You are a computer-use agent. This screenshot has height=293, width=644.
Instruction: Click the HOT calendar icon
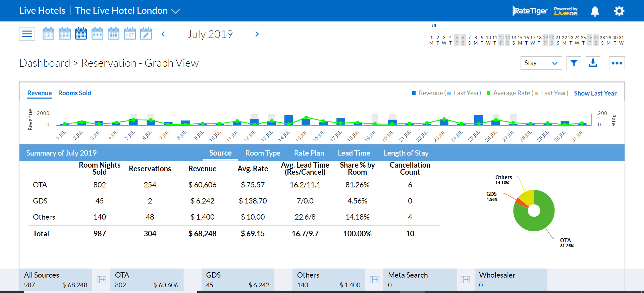pos(130,34)
